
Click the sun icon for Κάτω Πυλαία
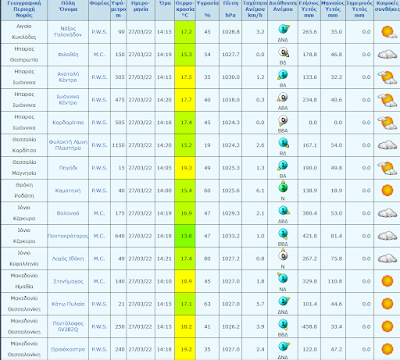(387, 304)
